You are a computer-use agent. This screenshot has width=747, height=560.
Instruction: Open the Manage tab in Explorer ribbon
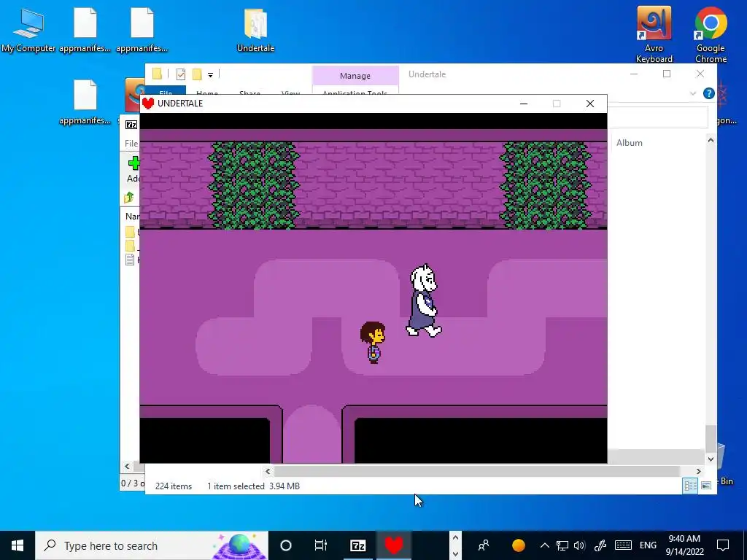355,76
